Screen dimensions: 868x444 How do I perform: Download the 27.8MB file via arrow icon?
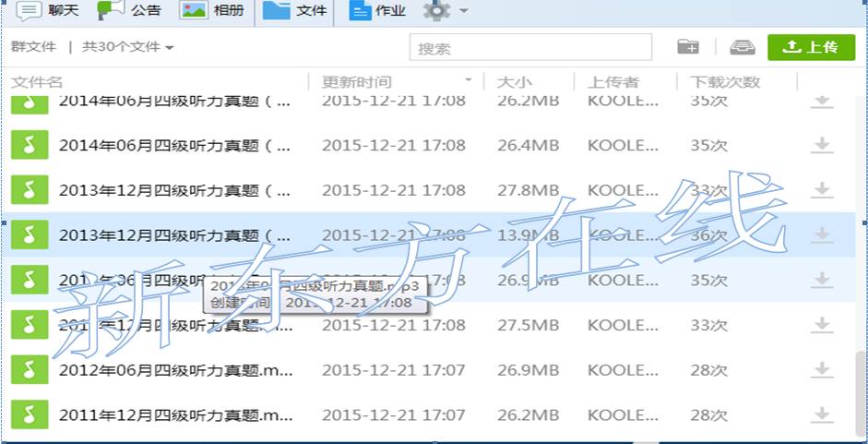click(x=822, y=190)
